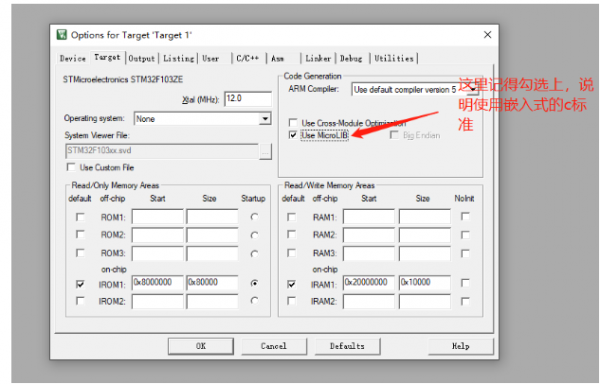Go to the User tab
This screenshot has width=600, height=384.
(211, 59)
